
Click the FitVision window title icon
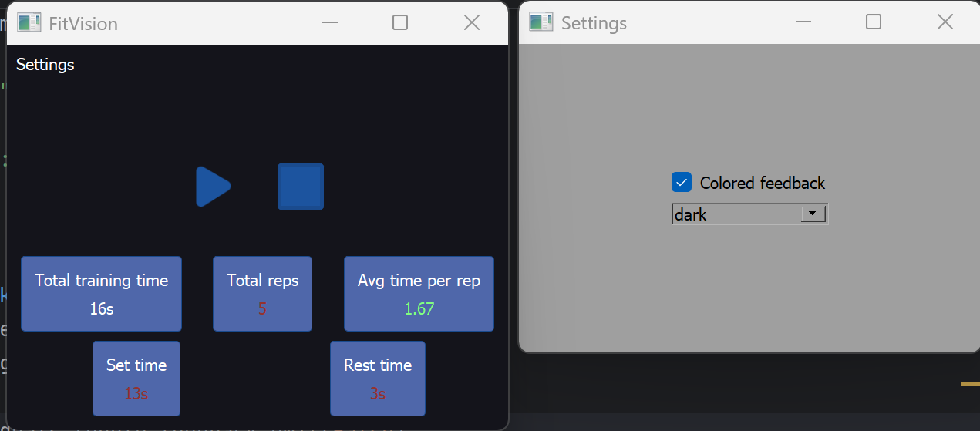click(x=29, y=22)
